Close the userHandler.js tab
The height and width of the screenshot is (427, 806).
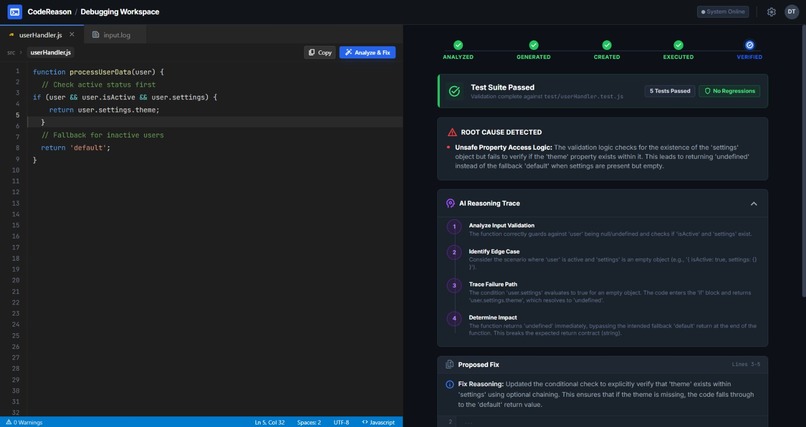pyautogui.click(x=72, y=34)
